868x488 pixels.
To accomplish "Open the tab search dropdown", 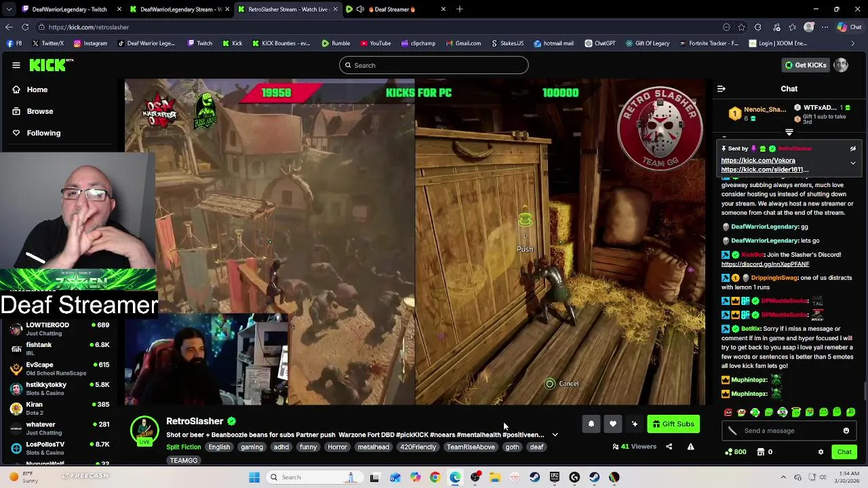I will pyautogui.click(x=9, y=9).
